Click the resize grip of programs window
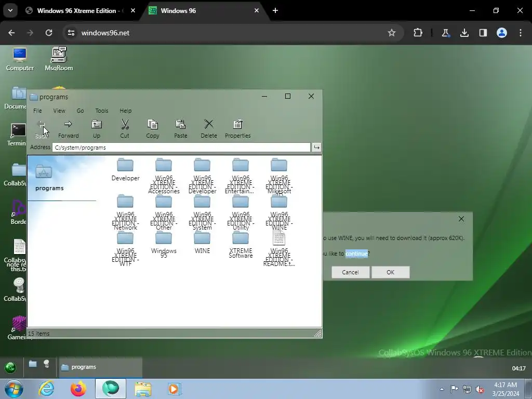This screenshot has height=399, width=532. (317, 334)
